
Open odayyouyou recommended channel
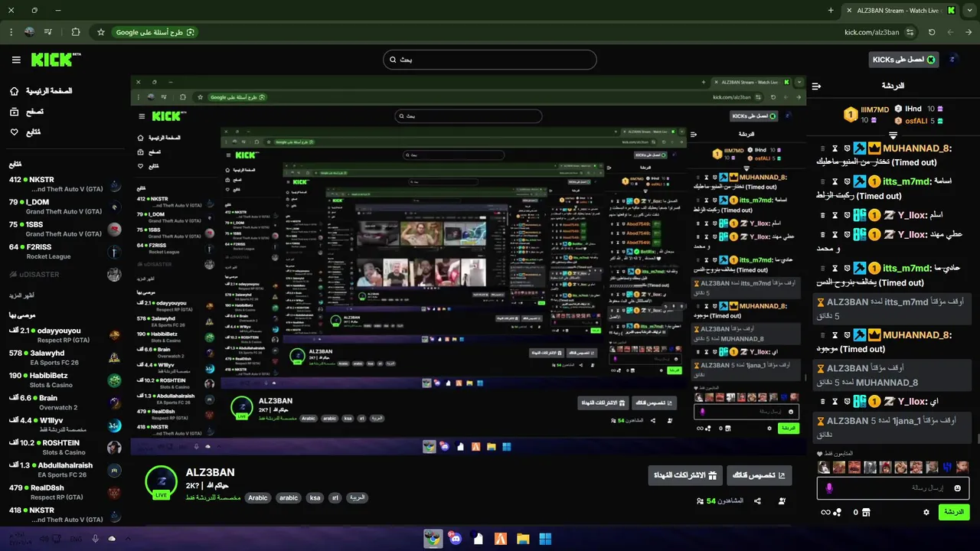point(65,335)
